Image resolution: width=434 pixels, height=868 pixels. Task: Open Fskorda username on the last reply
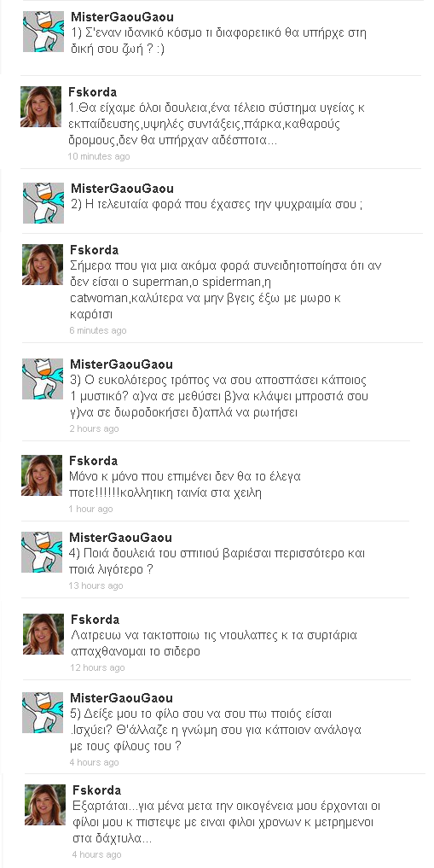(x=96, y=790)
